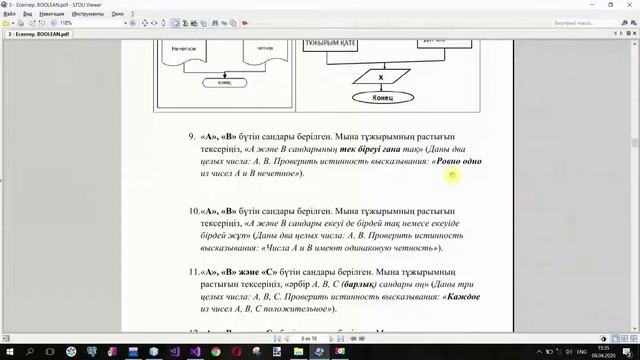Click the search next binoculars icon

coord(633,23)
